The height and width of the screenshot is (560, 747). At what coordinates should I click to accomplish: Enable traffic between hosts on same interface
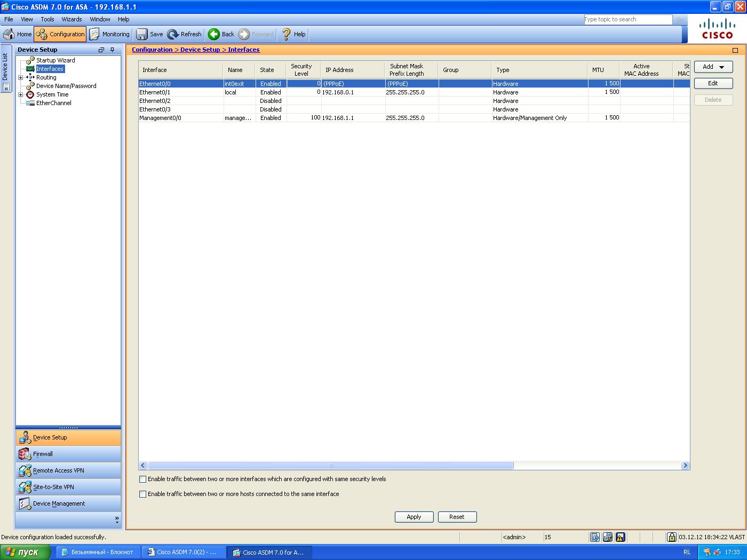[x=143, y=494]
